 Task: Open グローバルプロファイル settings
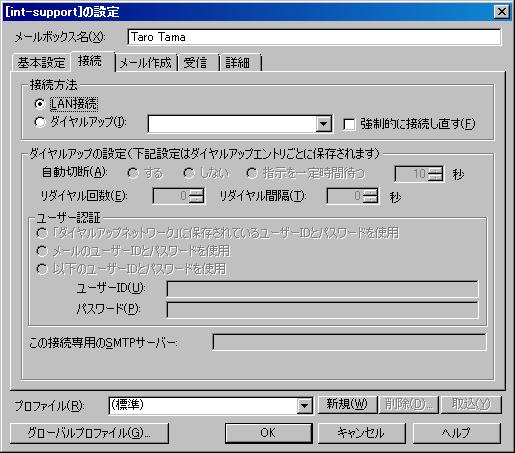(x=89, y=433)
